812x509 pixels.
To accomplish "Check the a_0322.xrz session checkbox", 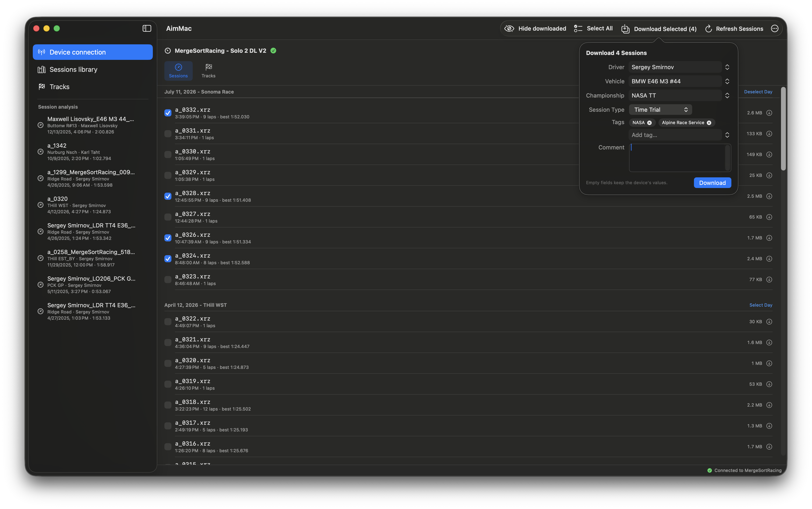I will (x=168, y=322).
